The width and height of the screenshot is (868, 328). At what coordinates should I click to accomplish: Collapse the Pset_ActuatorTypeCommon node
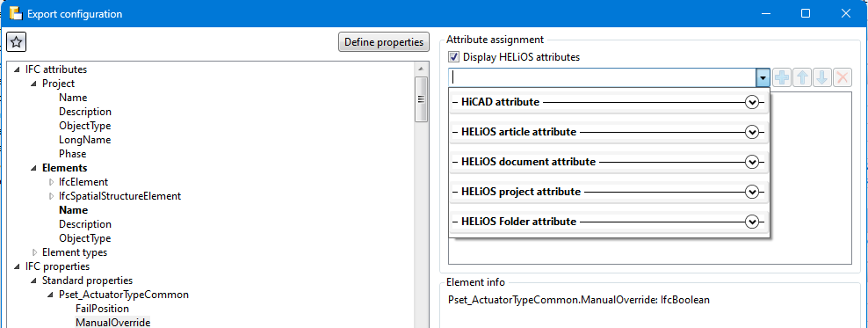point(52,295)
